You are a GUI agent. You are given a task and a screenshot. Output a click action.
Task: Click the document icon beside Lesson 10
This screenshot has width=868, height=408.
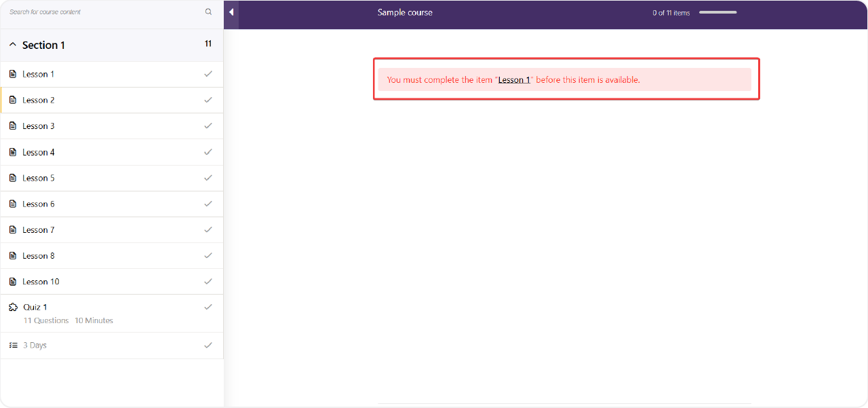pos(13,281)
